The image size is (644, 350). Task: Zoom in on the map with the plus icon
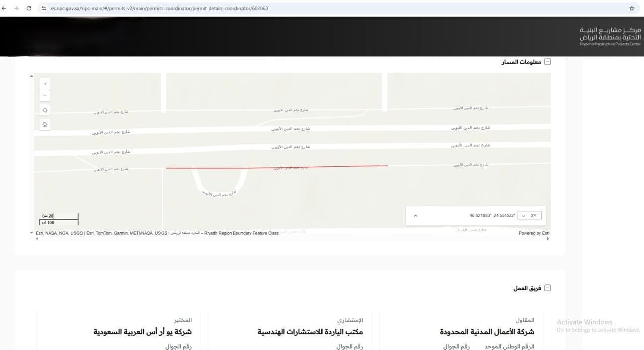pyautogui.click(x=45, y=83)
